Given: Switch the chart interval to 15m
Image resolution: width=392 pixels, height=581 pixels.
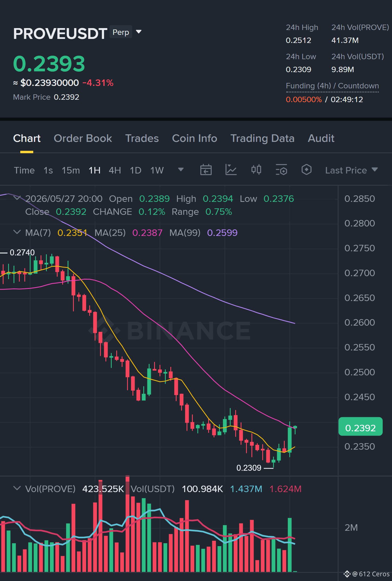Looking at the screenshot, I should 71,170.
